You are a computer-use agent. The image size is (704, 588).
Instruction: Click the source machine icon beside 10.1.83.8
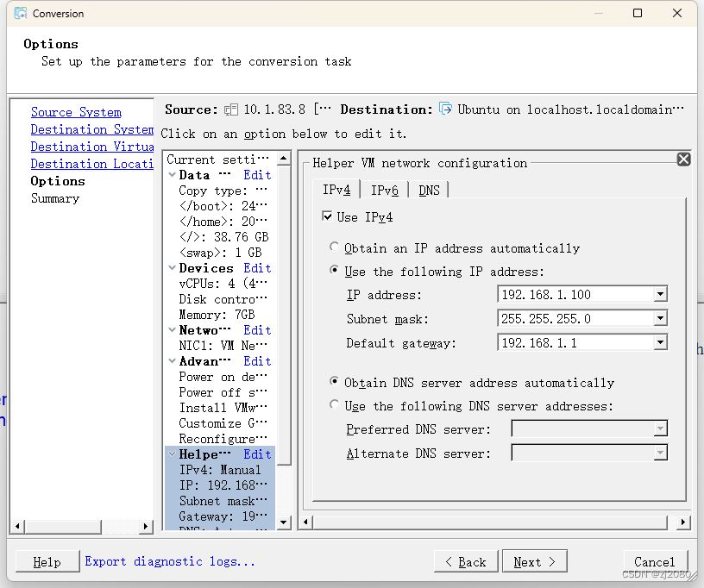pos(230,109)
